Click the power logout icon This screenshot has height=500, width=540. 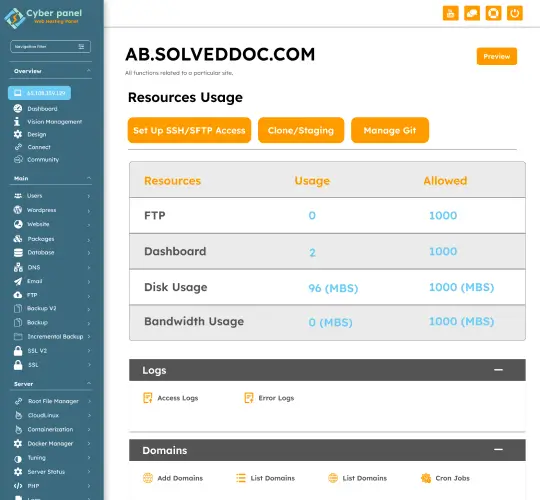pos(515,14)
